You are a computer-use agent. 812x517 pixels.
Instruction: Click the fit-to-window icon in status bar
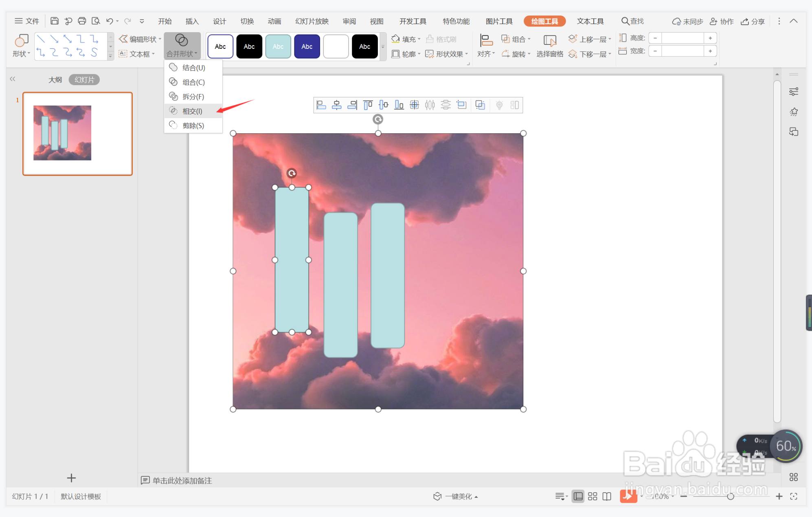(x=793, y=496)
